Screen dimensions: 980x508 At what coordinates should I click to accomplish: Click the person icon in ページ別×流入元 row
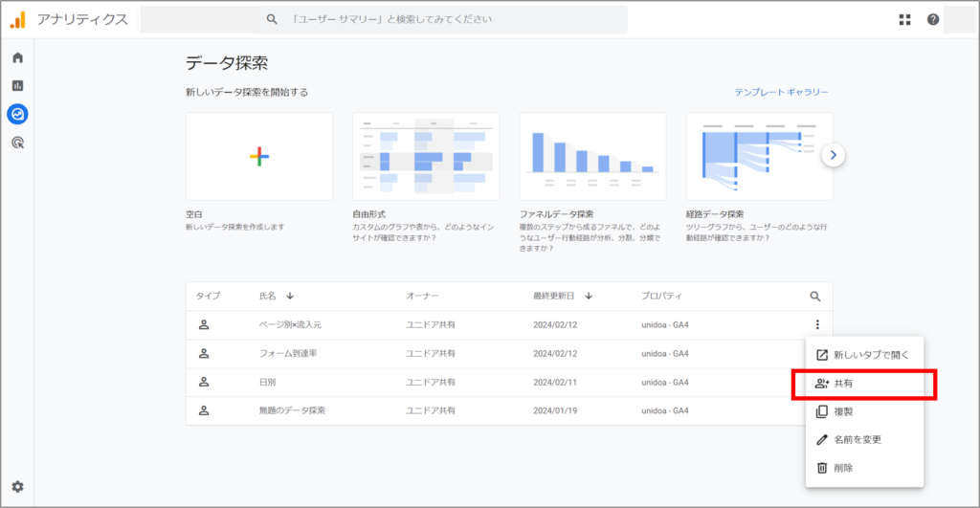click(x=204, y=325)
